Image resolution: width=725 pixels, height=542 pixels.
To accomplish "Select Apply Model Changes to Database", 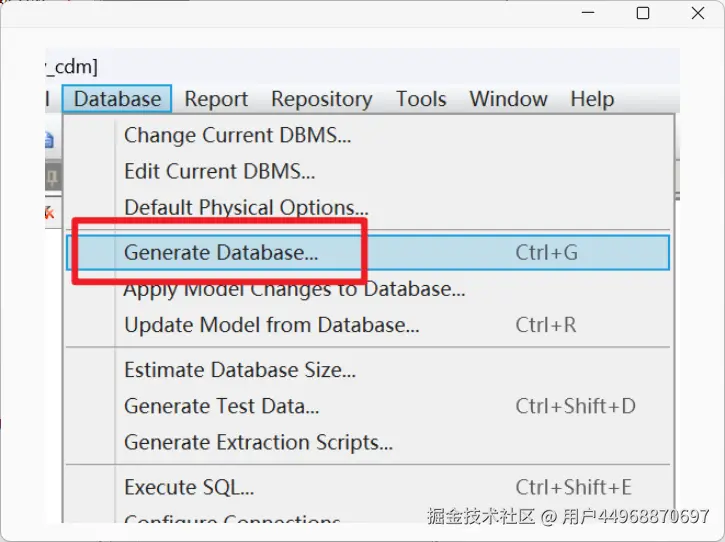I will [x=294, y=290].
